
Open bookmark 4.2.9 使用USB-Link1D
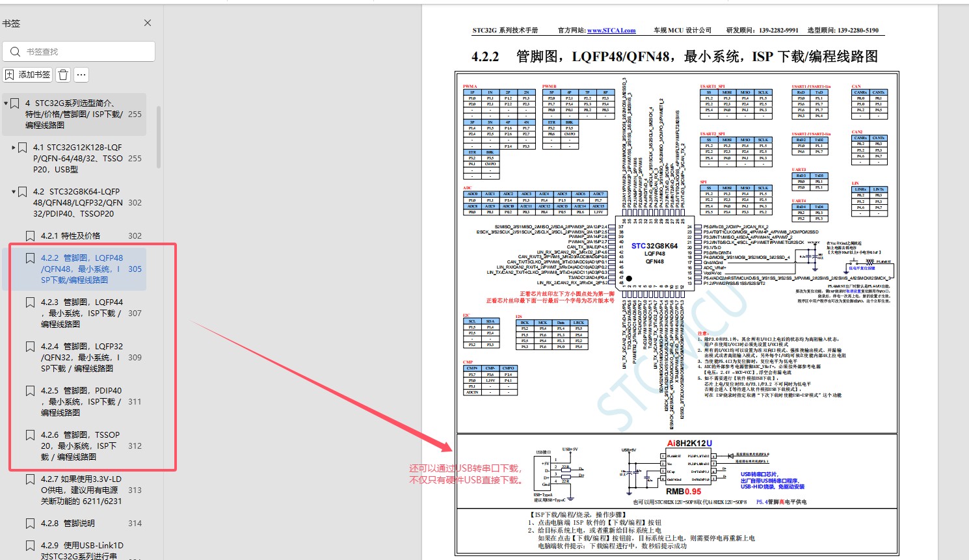pos(82,550)
